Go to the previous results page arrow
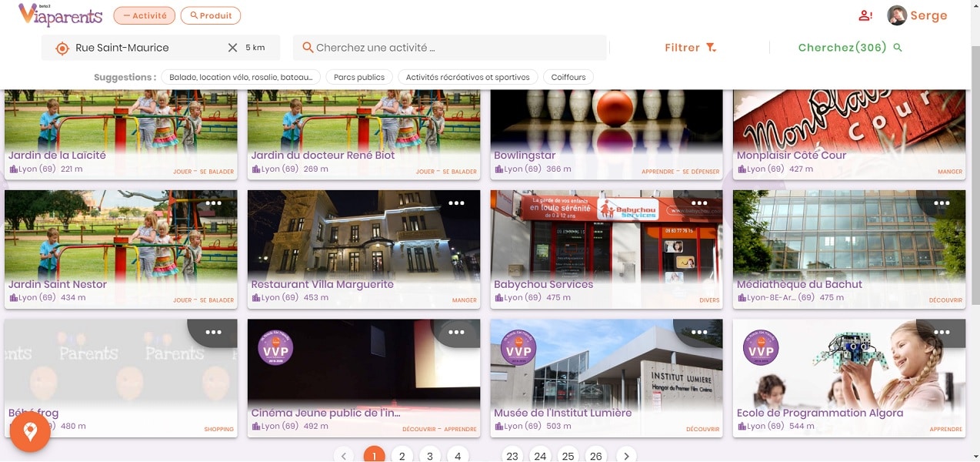The width and height of the screenshot is (980, 462). [x=345, y=456]
